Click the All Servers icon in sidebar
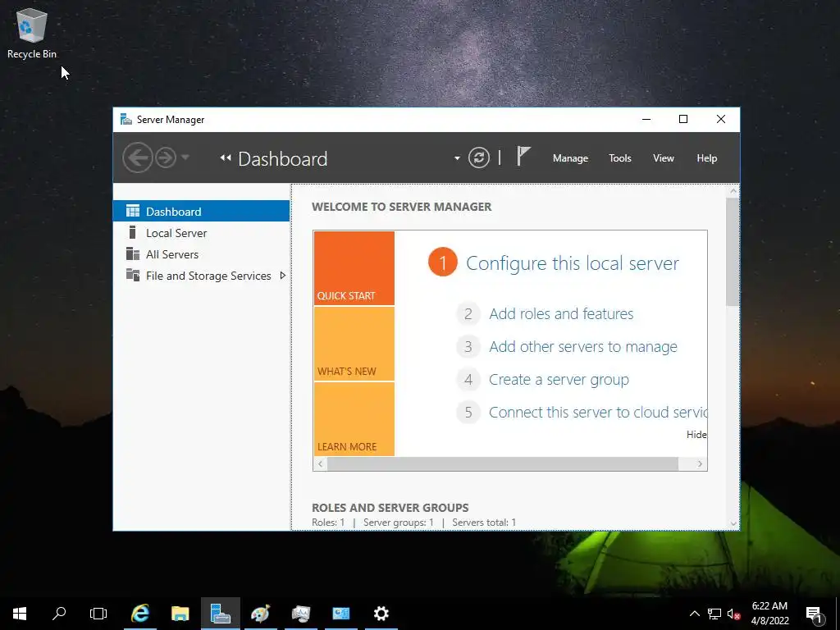This screenshot has width=840, height=630. click(x=133, y=253)
